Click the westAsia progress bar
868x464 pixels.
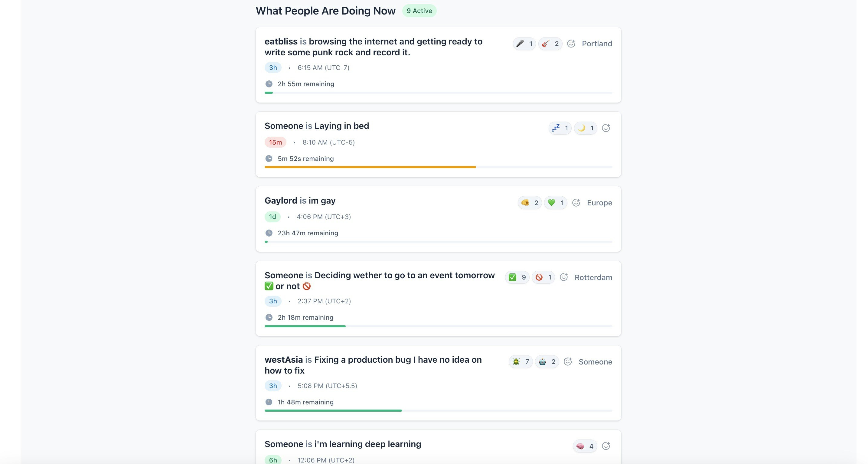pyautogui.click(x=438, y=411)
